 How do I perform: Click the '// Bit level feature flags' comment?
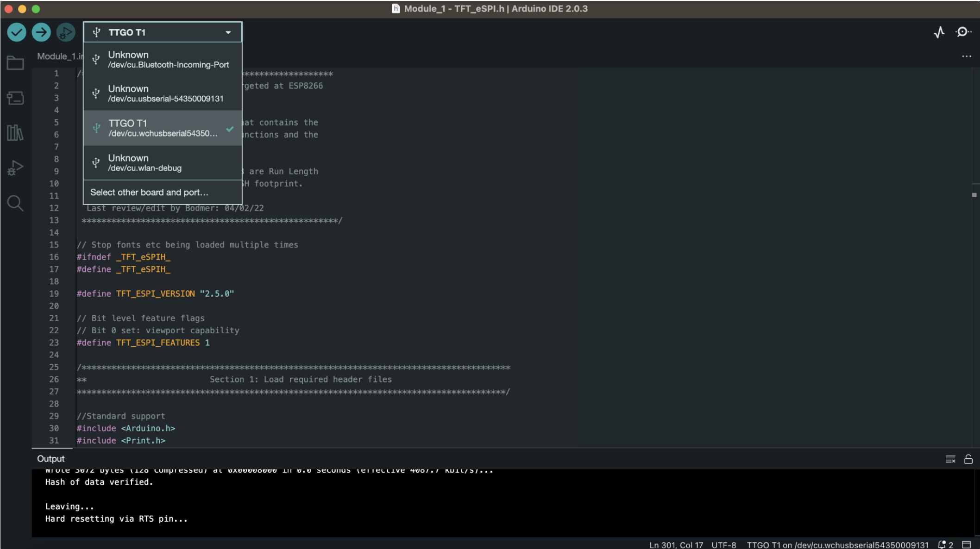(x=141, y=318)
